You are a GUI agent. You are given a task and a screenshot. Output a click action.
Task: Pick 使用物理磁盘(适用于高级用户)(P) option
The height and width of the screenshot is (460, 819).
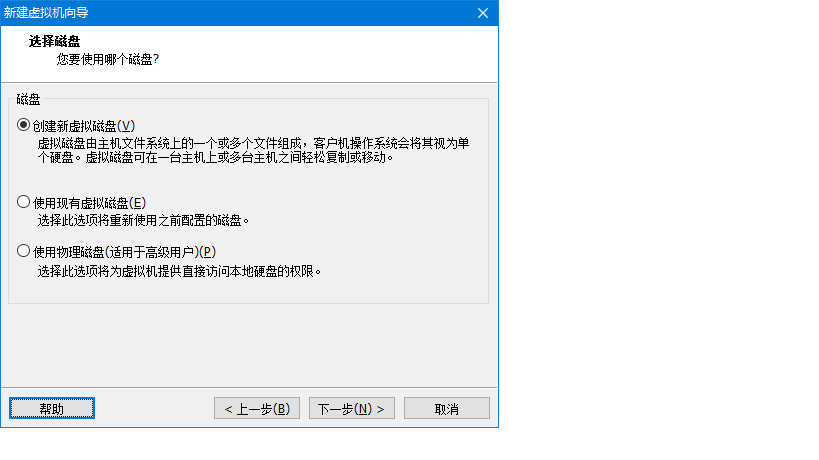[x=116, y=252]
